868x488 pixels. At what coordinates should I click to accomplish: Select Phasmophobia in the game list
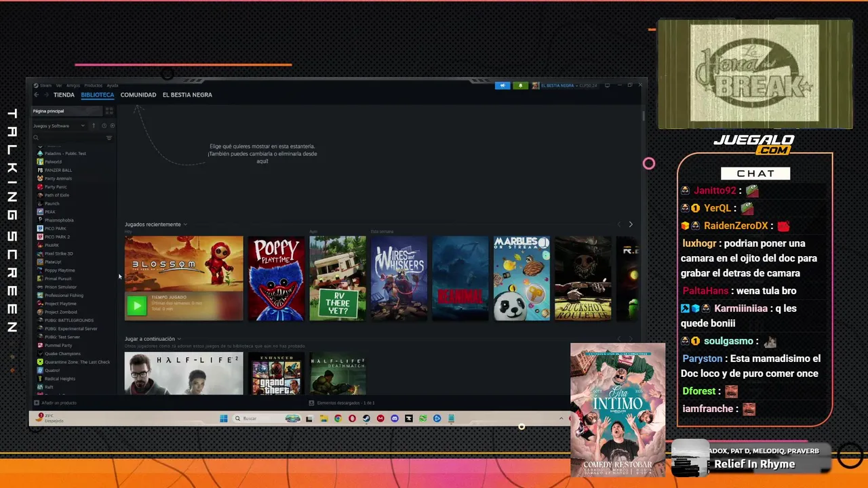point(59,220)
